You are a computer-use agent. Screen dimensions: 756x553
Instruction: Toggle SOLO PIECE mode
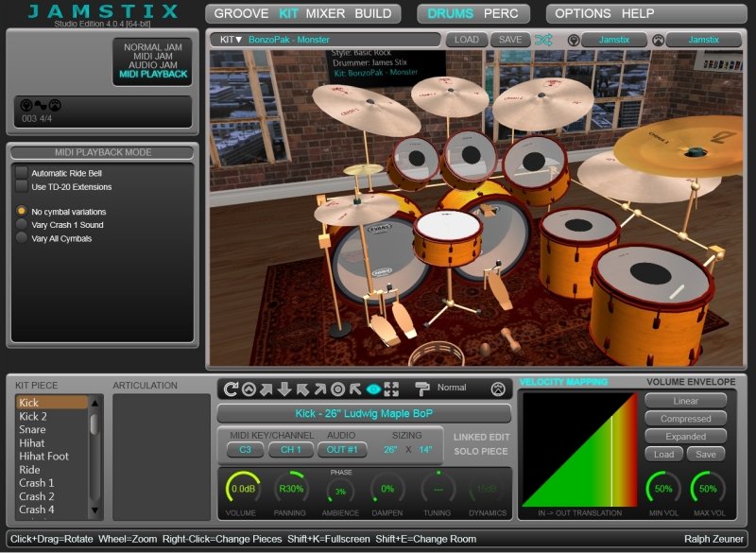click(481, 451)
